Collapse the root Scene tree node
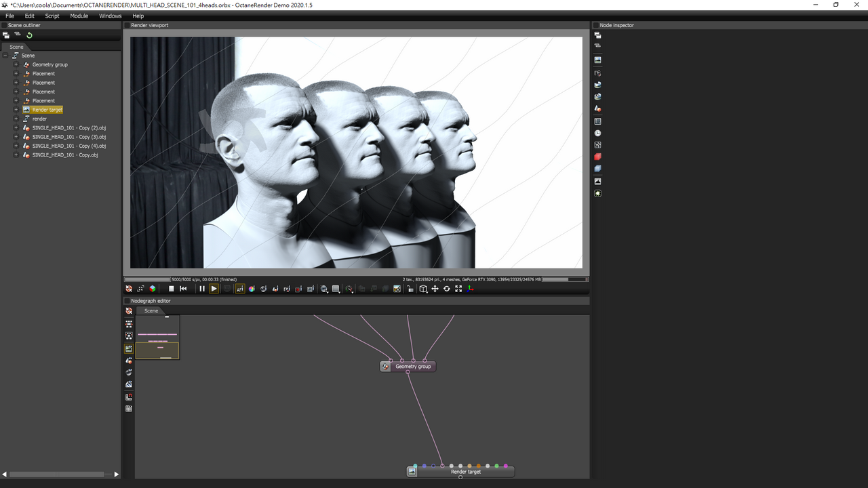 (x=5, y=56)
